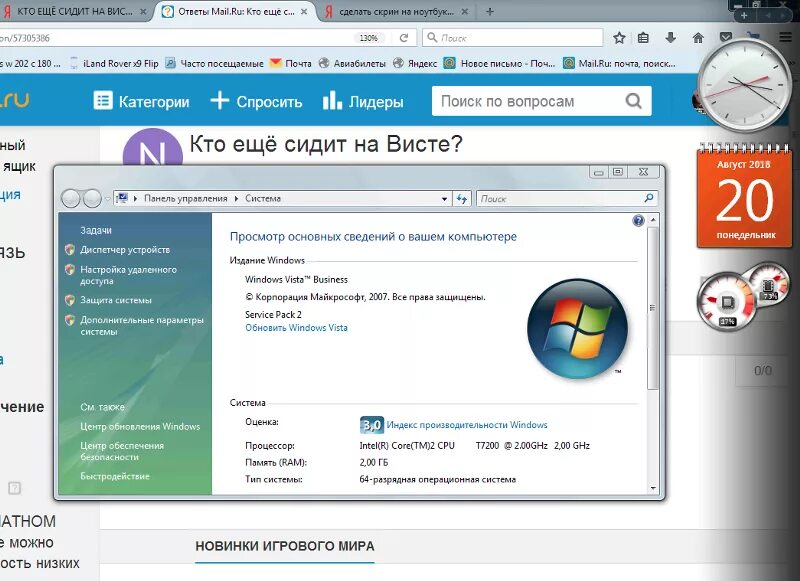This screenshot has height=581, width=800.
Task: Click the 130% zoom indicator in address bar
Action: pyautogui.click(x=368, y=38)
